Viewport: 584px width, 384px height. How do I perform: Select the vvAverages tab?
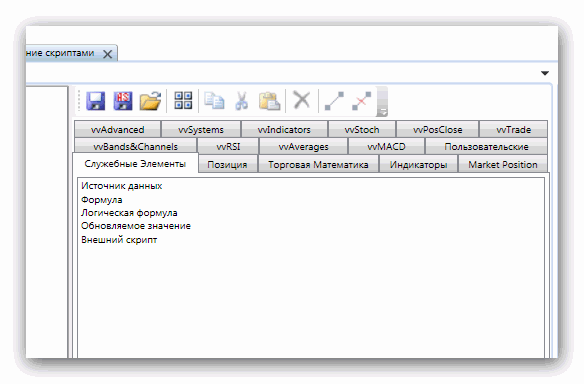tap(304, 146)
